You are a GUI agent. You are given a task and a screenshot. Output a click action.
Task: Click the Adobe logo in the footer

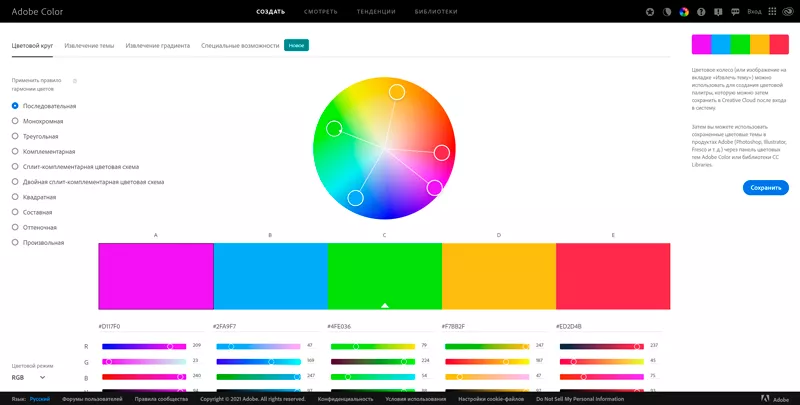[775, 399]
